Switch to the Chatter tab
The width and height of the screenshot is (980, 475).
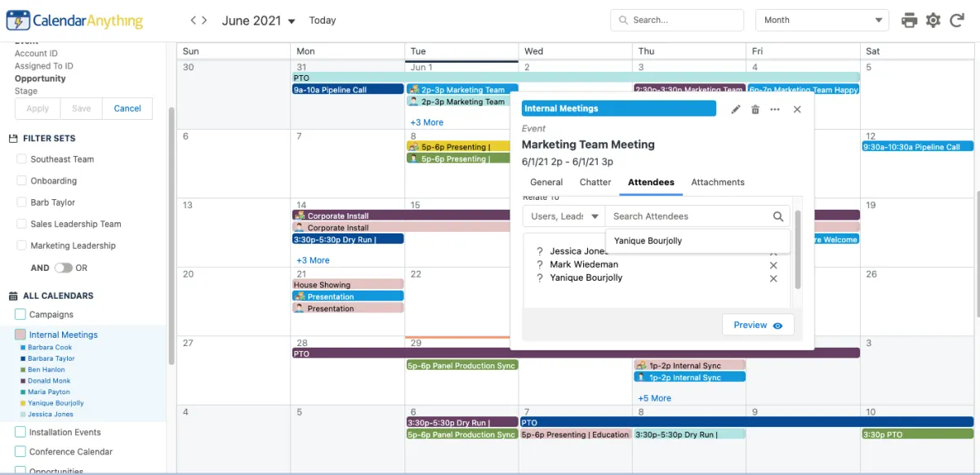tap(595, 182)
